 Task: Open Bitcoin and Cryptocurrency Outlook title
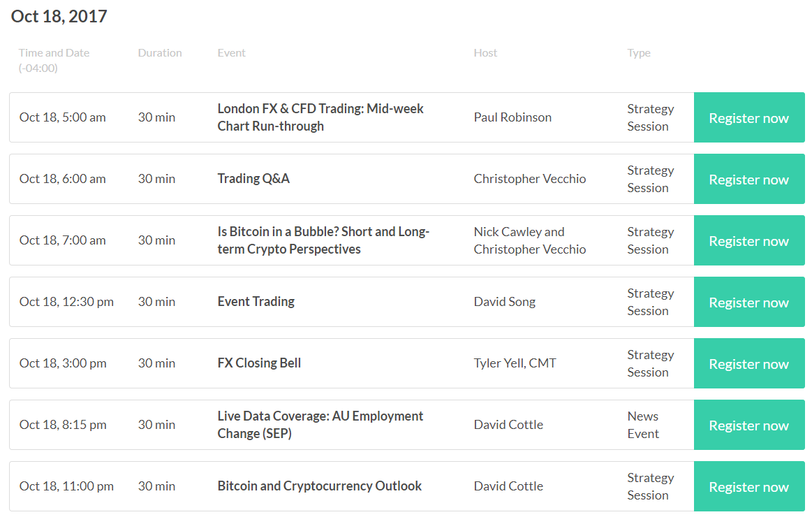pos(320,486)
